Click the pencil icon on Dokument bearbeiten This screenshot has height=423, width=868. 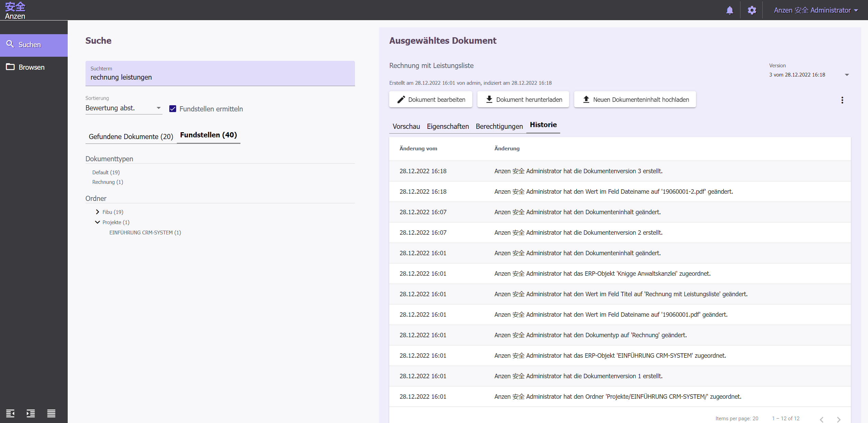pos(401,99)
